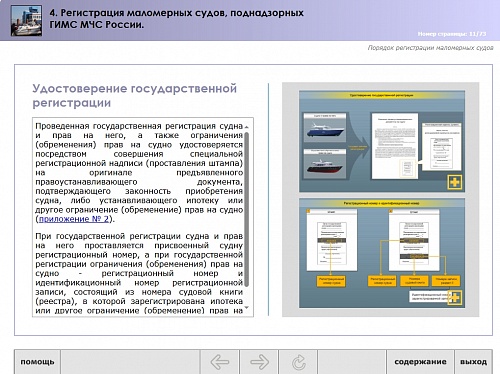Click the subtitle Порядок регистрации маломерных судов
The width and height of the screenshot is (500, 374).
[430, 48]
